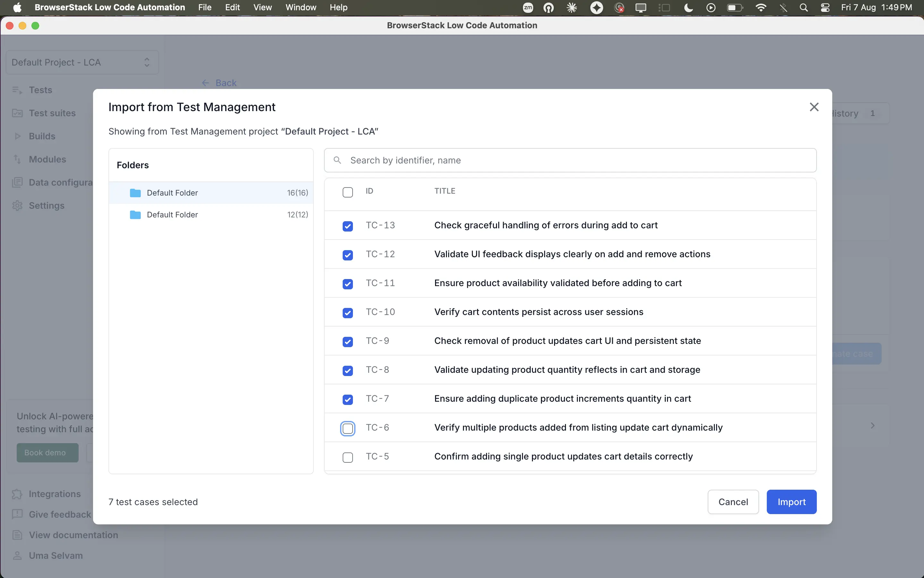Open the View menu
The image size is (924, 578).
pos(263,7)
